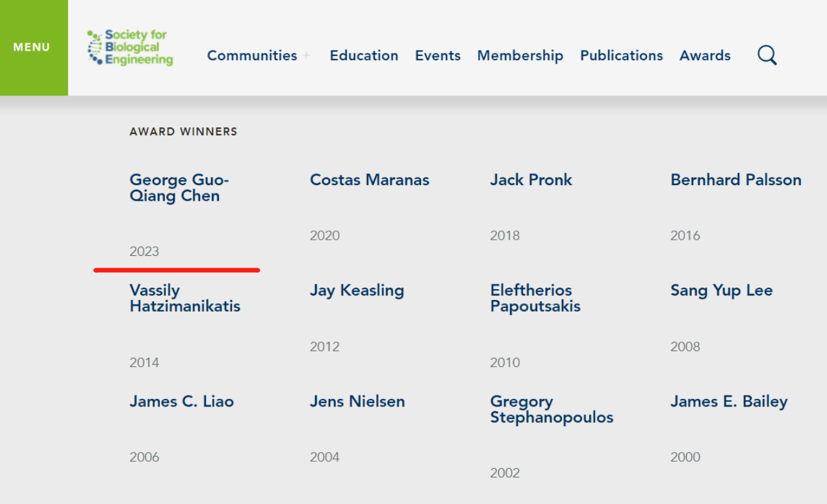Click the AWARD WINNERS heading
The width and height of the screenshot is (827, 504).
[183, 132]
